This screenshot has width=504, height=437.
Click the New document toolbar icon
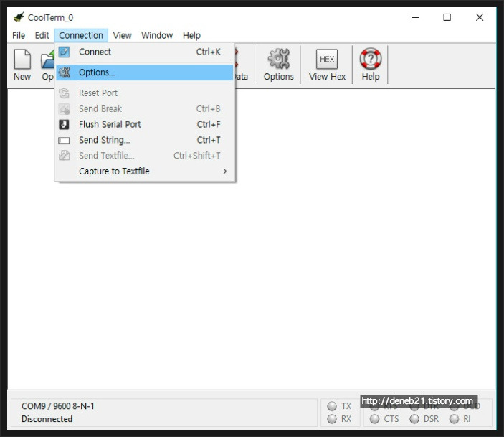pos(22,60)
